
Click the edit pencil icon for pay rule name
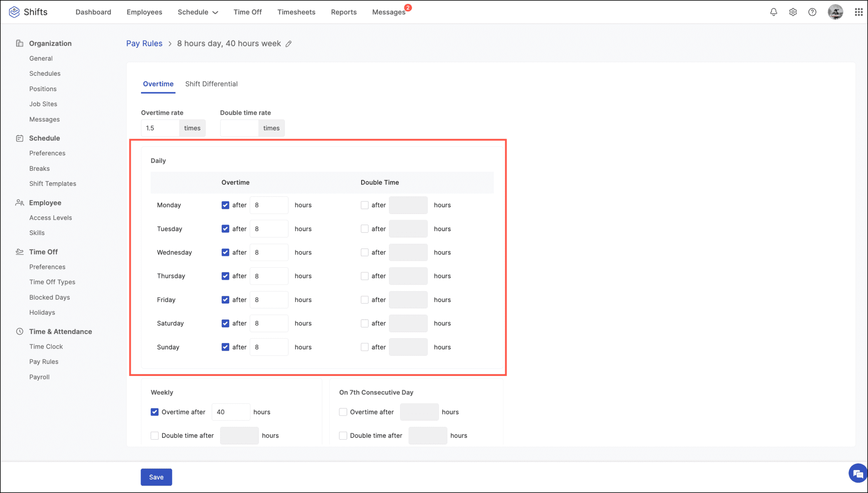coord(289,43)
